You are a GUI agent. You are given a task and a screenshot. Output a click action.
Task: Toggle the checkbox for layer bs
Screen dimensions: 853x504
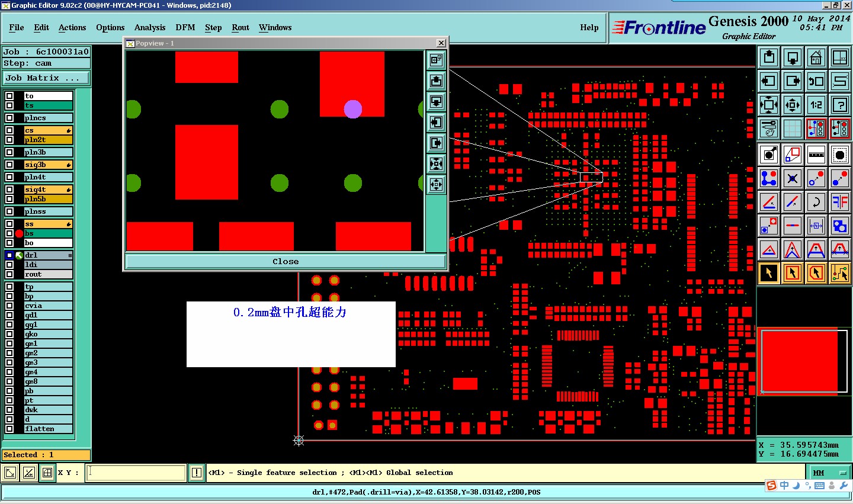point(9,233)
